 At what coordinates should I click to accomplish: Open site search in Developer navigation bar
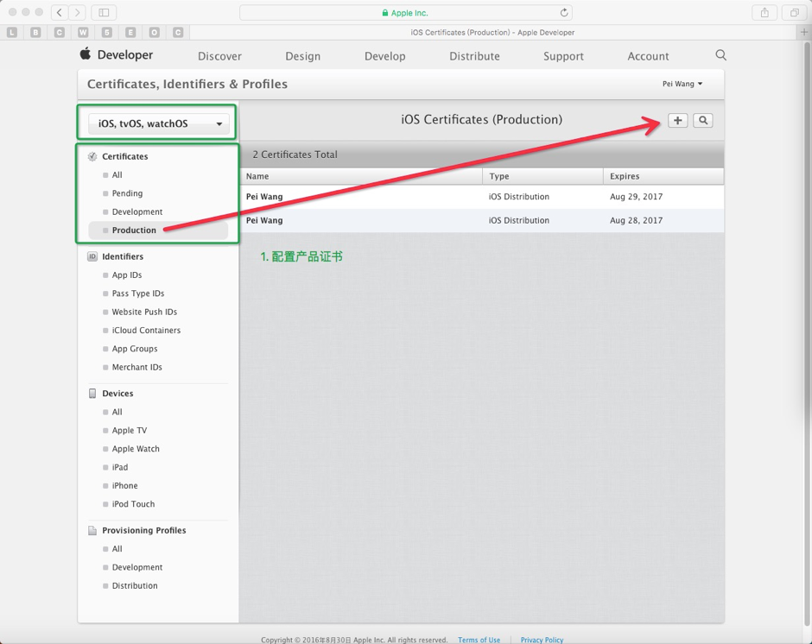(x=720, y=55)
